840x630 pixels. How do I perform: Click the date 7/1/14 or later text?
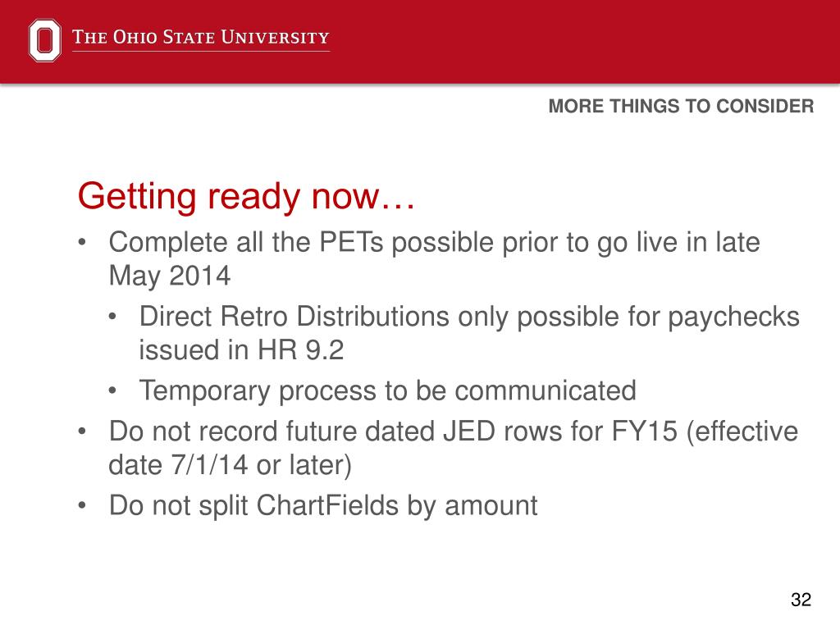(x=230, y=464)
